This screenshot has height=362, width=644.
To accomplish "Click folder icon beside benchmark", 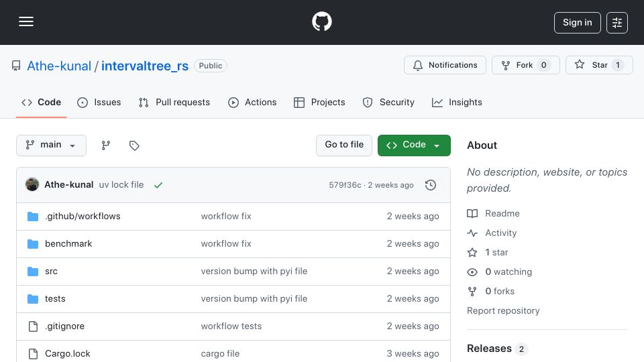I will tap(33, 244).
